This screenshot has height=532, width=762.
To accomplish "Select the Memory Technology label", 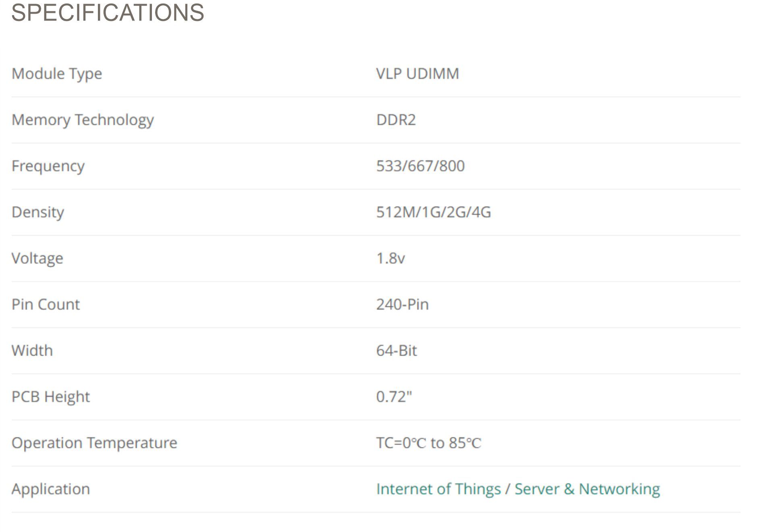I will coord(83,120).
